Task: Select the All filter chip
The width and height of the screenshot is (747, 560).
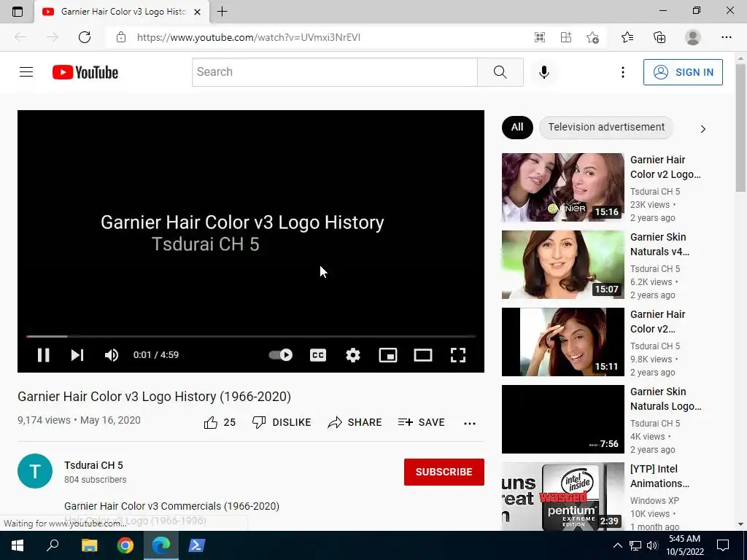Action: click(x=517, y=127)
